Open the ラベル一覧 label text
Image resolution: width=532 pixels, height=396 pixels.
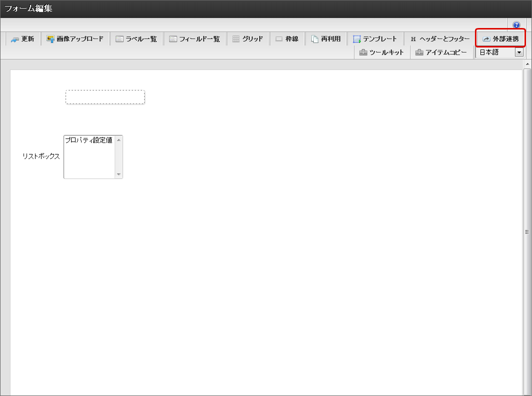142,39
